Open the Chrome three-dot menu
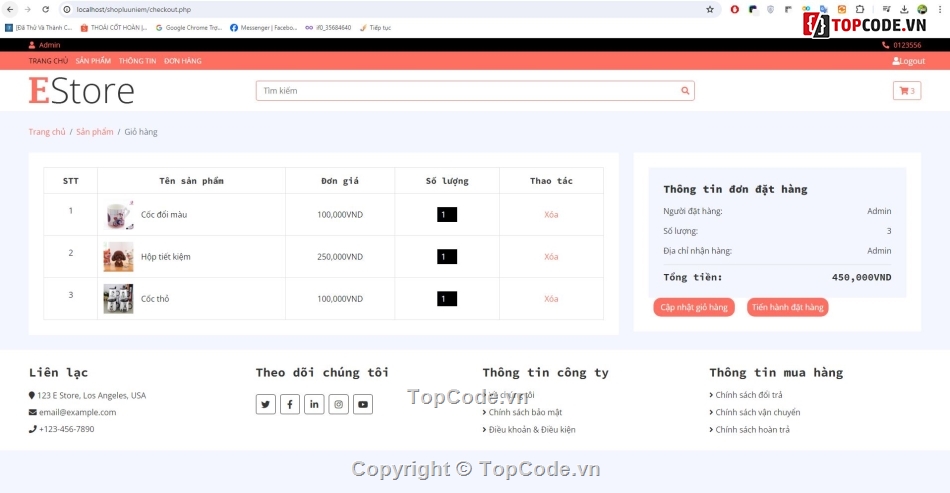 tap(940, 9)
